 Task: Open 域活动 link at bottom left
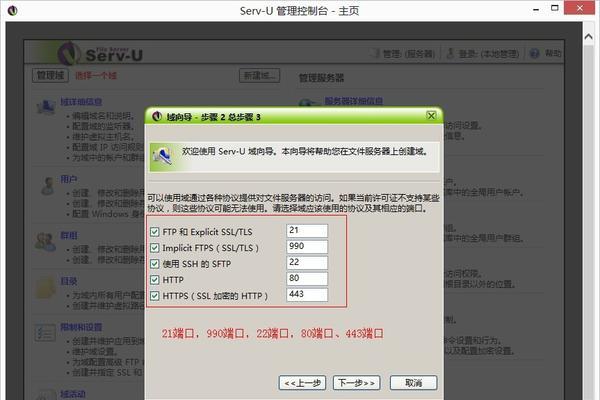(x=73, y=394)
